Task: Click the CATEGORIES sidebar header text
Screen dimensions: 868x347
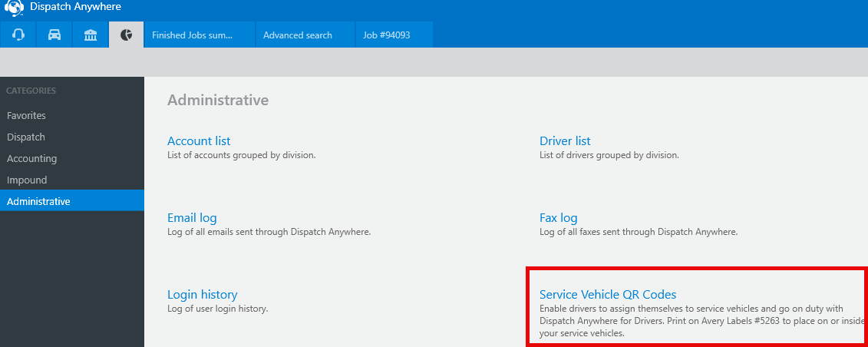Action: [x=31, y=91]
